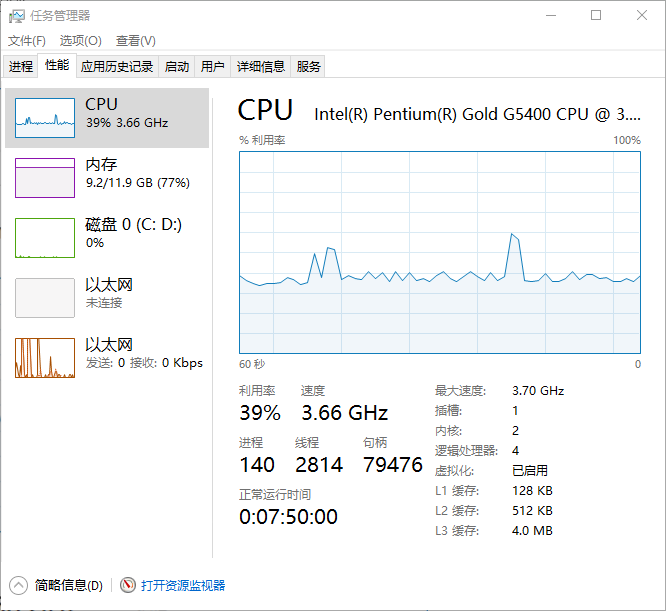The width and height of the screenshot is (666, 611).
Task: Maximize the 任务管理器 window
Action: tap(596, 15)
